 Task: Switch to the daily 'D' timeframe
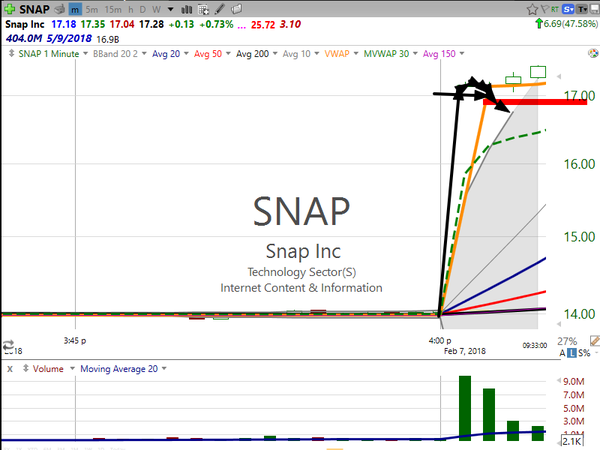143,9
